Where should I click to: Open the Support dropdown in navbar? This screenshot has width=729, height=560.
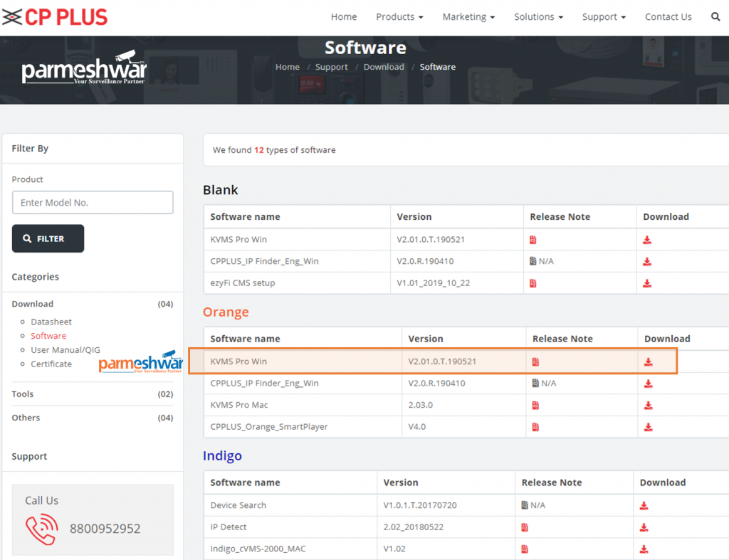pyautogui.click(x=604, y=17)
